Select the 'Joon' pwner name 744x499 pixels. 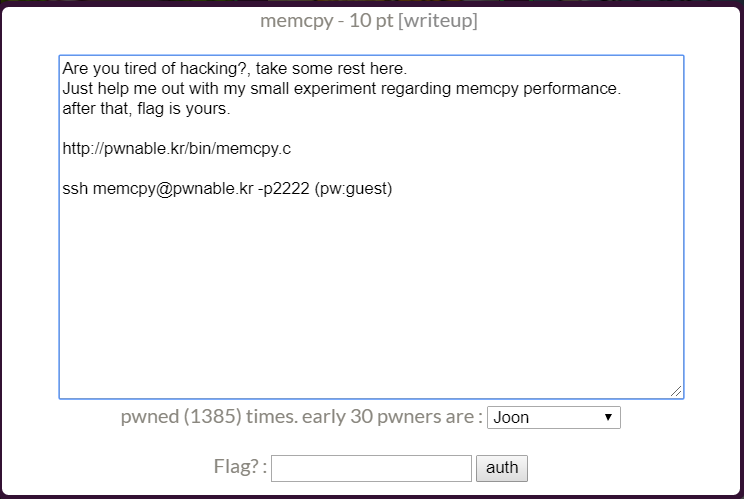pyautogui.click(x=512, y=417)
